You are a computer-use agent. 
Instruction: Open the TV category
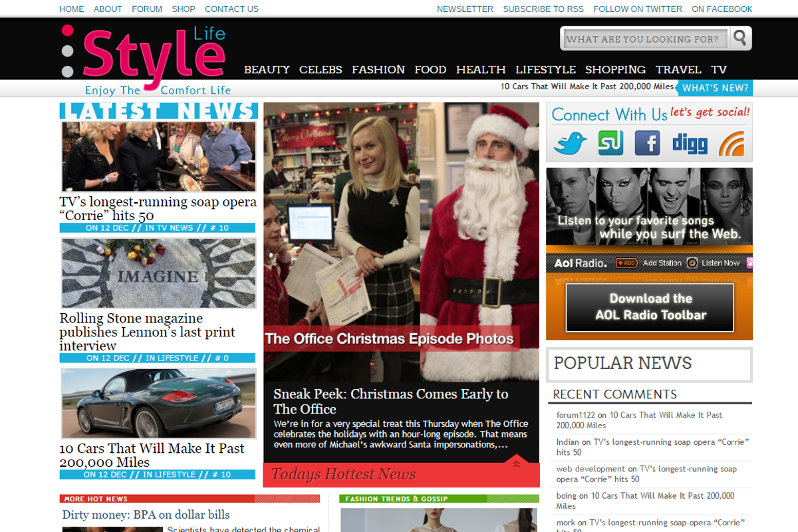pyautogui.click(x=719, y=69)
